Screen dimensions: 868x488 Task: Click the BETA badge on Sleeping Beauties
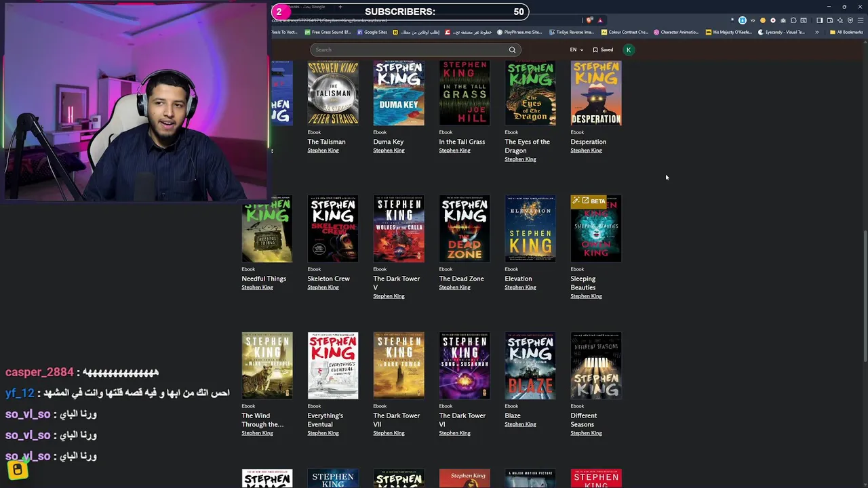point(589,201)
